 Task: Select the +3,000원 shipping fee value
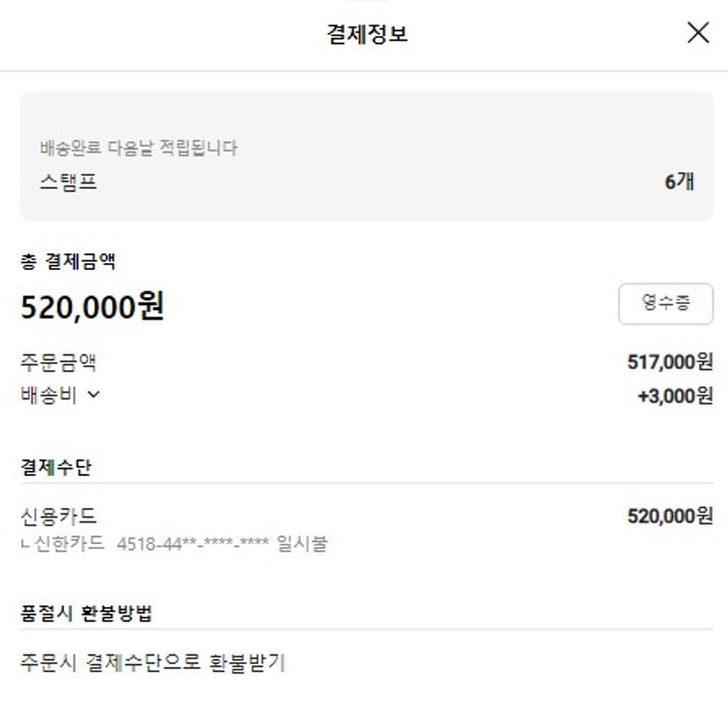675,395
